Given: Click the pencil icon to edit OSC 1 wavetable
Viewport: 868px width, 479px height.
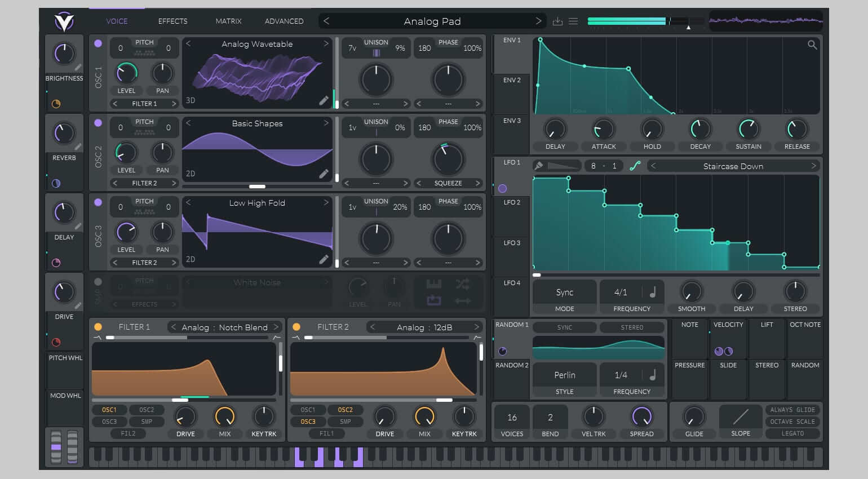Looking at the screenshot, I should tap(324, 100).
